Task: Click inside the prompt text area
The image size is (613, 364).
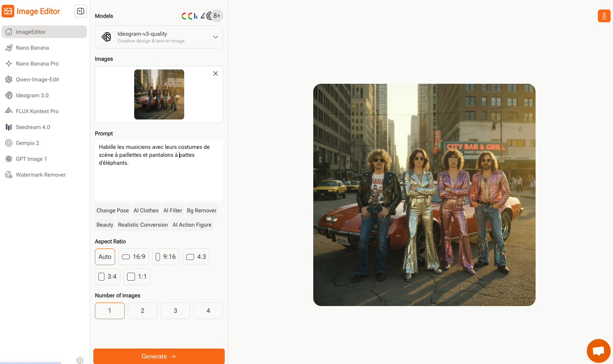Action: (x=159, y=179)
